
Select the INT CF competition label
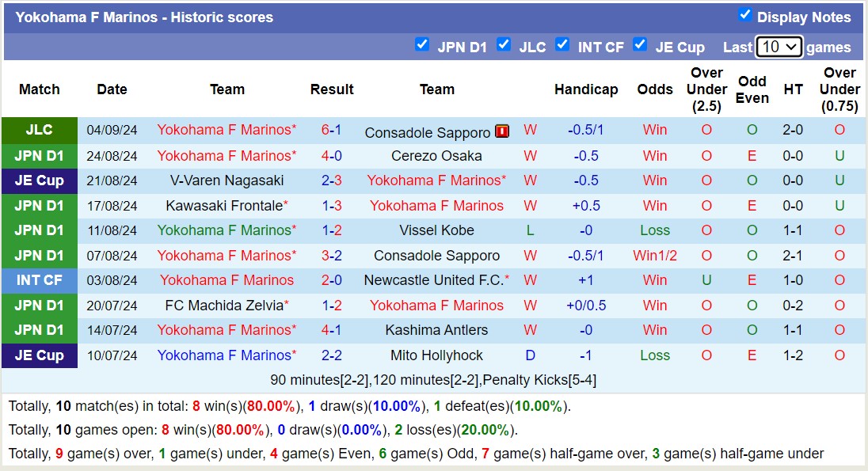tap(40, 280)
